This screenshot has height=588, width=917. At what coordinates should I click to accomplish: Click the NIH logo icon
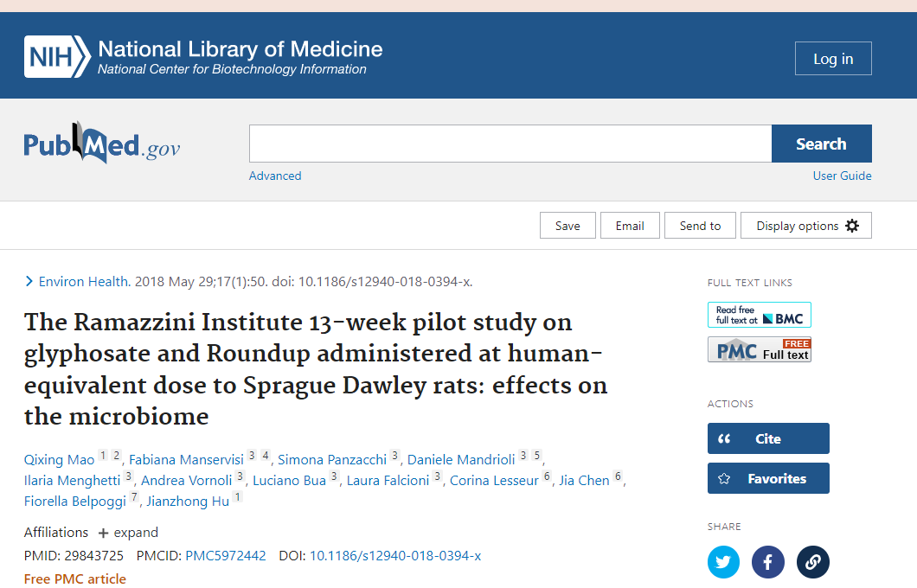56,57
